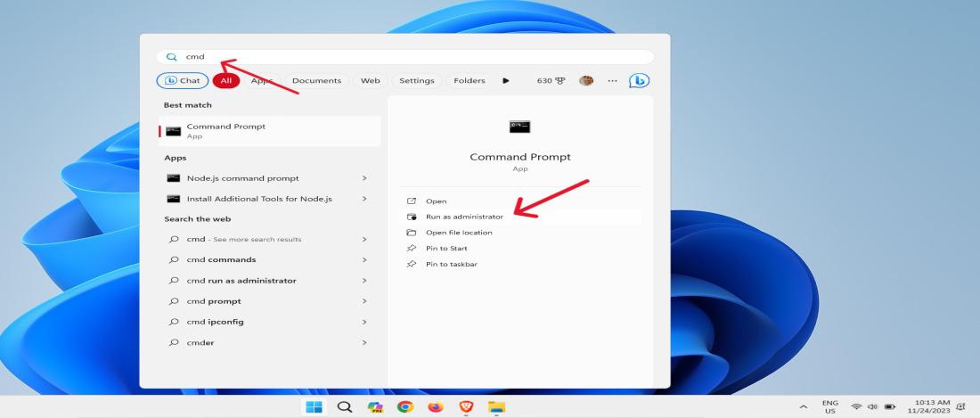Click the large Command Prompt icon in details pane
980x418 pixels.
coord(520,127)
